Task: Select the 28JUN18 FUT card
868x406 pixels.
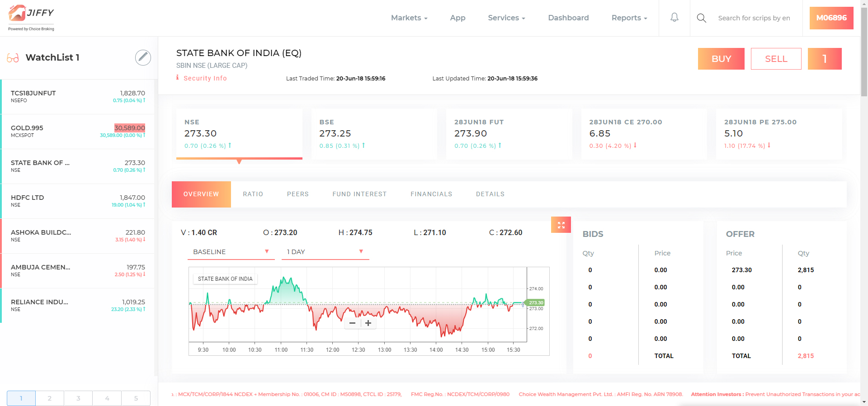Action: coord(509,134)
